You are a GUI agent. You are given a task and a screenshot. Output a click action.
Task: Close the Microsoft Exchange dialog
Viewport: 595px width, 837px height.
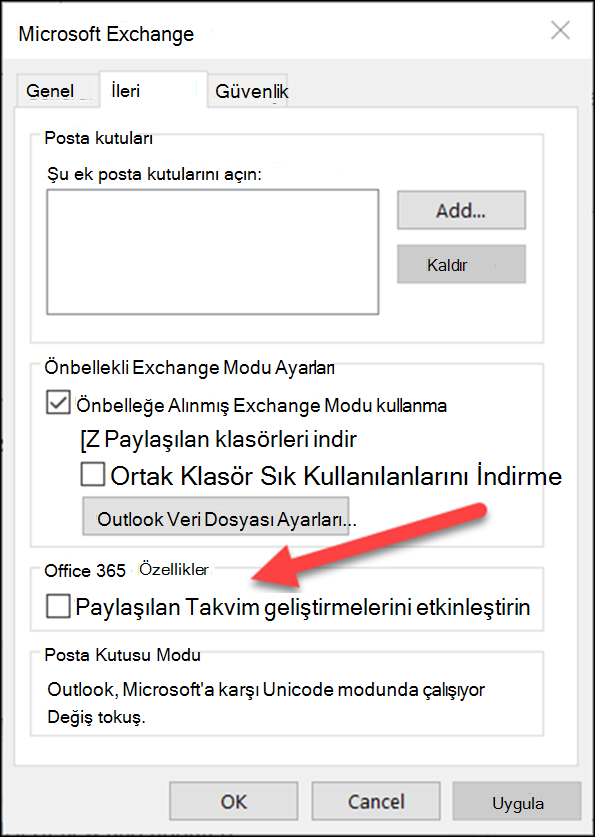(x=560, y=31)
